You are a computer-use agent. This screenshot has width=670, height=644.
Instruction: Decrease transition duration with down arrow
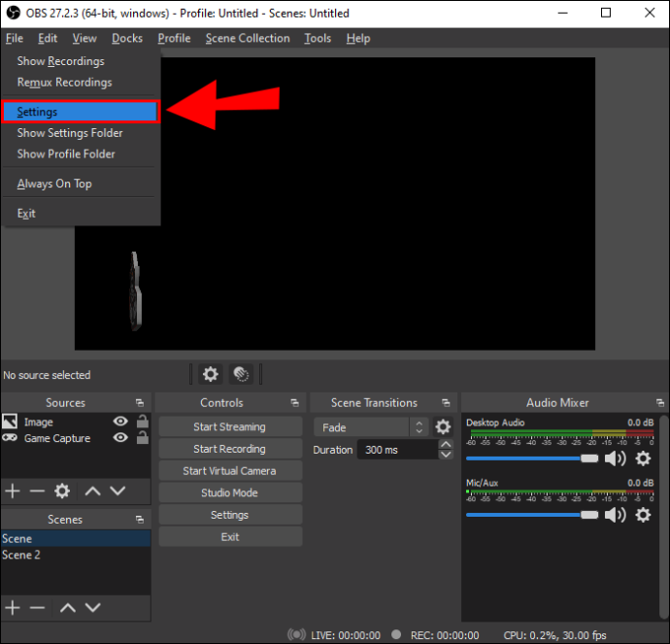click(446, 455)
